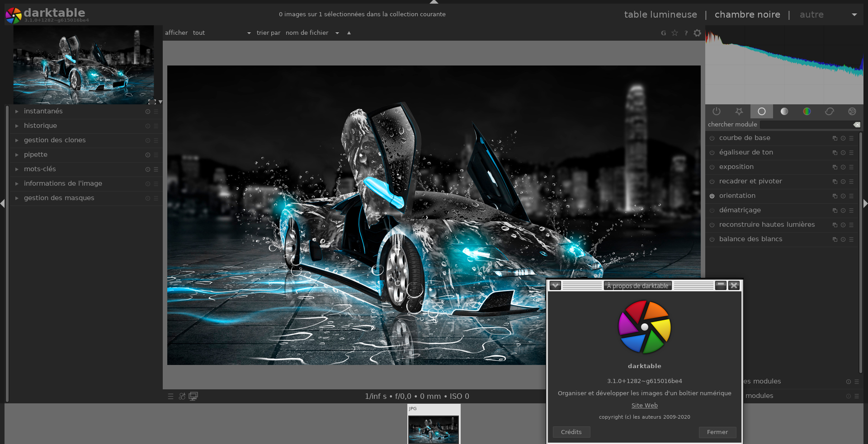Click the left panel scrollbar
Screen dimensions: 868x444
click(x=7, y=253)
